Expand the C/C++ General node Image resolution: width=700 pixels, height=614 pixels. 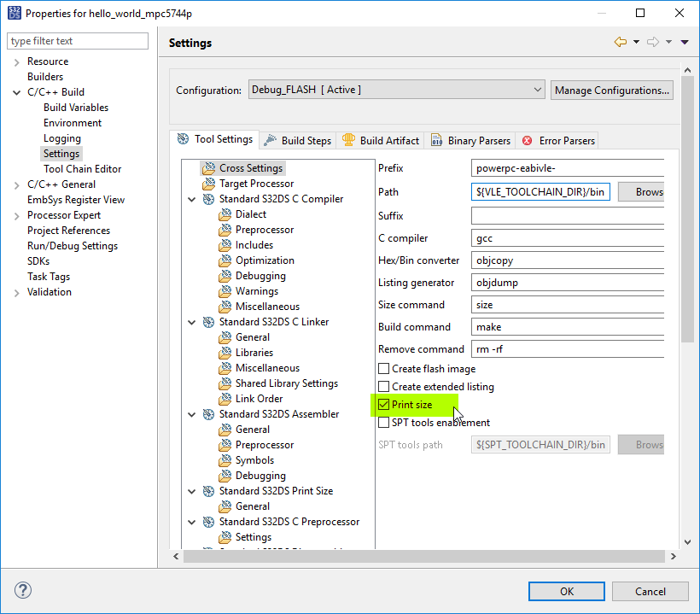tap(16, 184)
